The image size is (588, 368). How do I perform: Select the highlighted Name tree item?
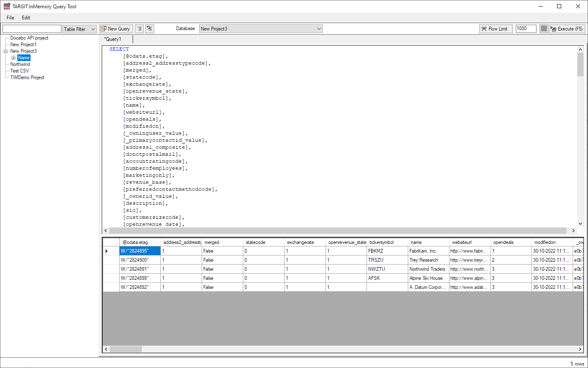click(x=24, y=58)
